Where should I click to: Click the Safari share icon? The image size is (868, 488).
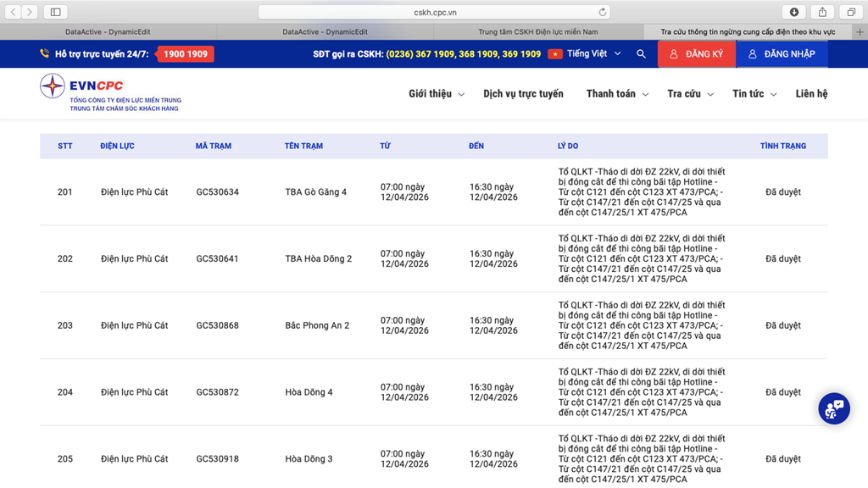click(822, 12)
